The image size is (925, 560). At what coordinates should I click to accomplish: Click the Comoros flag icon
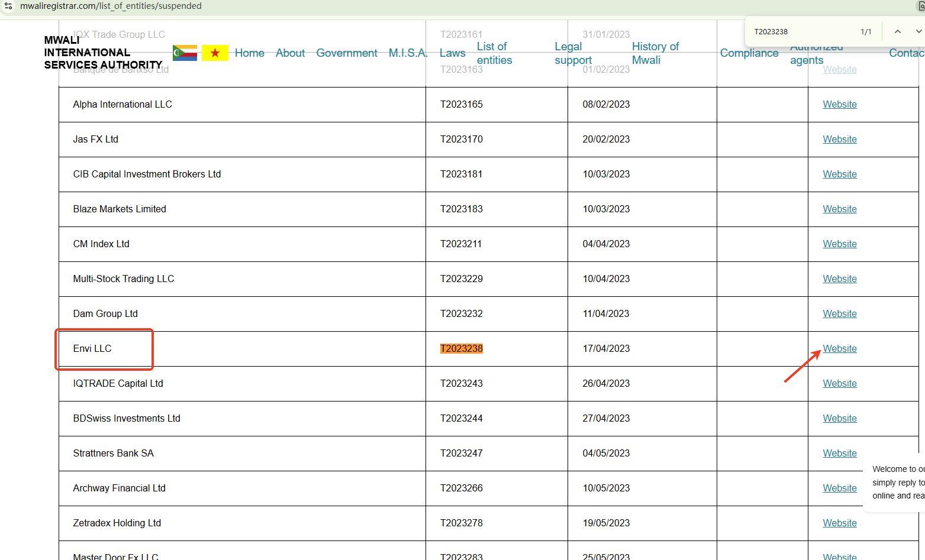point(185,53)
